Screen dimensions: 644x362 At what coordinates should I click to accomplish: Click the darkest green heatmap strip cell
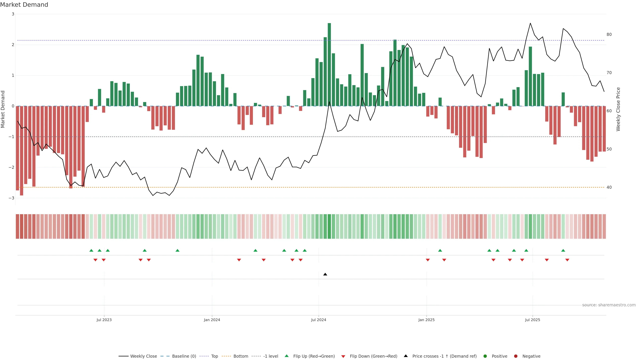[329, 226]
